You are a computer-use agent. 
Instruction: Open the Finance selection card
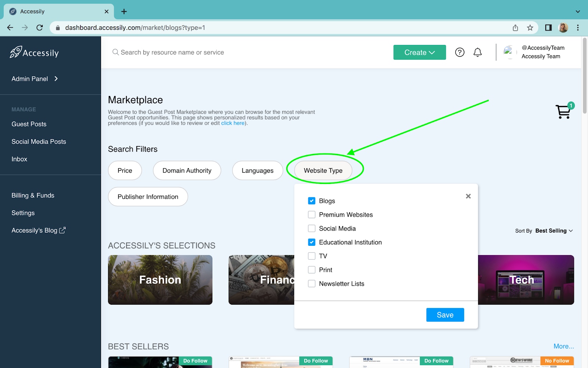click(x=261, y=280)
